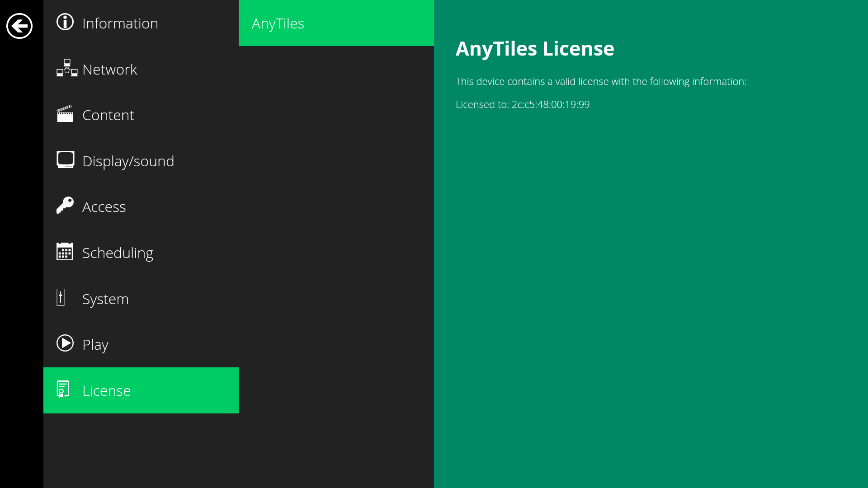Viewport: 868px width, 488px height.
Task: Select Display/sound menu entry
Action: click(141, 161)
